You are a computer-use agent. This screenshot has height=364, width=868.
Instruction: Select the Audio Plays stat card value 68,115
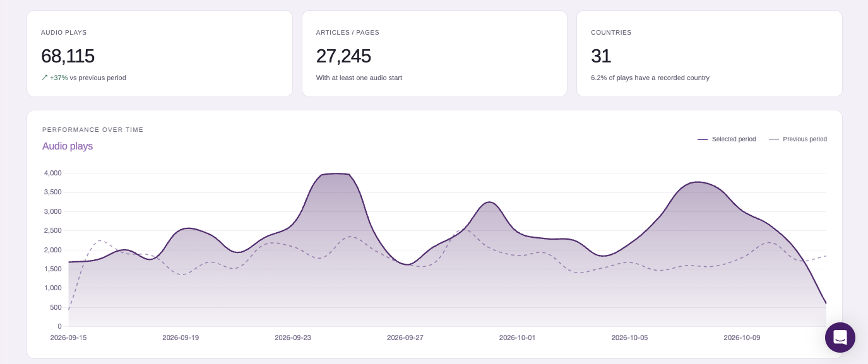point(68,56)
